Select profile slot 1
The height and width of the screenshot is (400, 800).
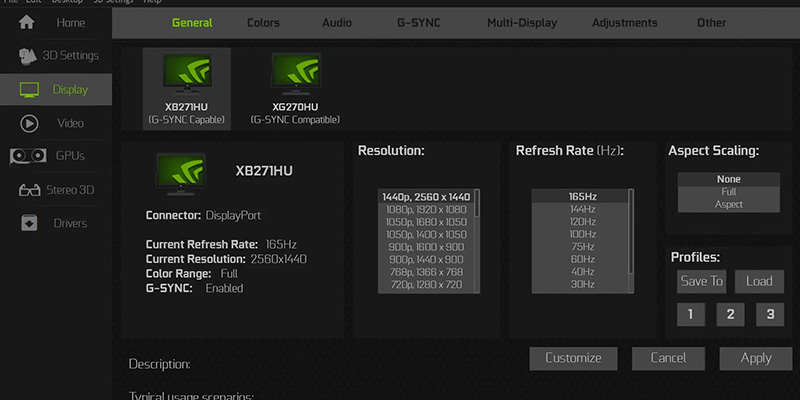click(691, 314)
